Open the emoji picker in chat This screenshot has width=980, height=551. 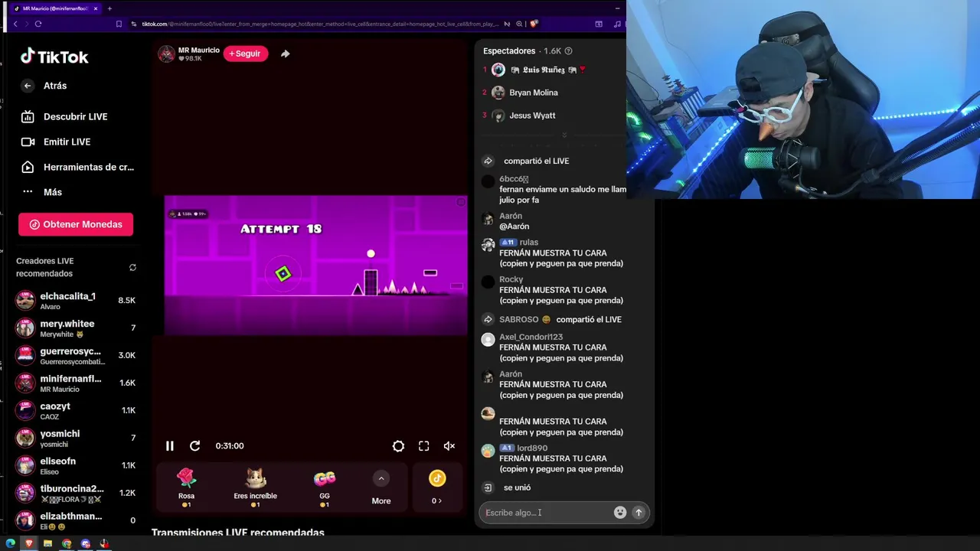(620, 513)
